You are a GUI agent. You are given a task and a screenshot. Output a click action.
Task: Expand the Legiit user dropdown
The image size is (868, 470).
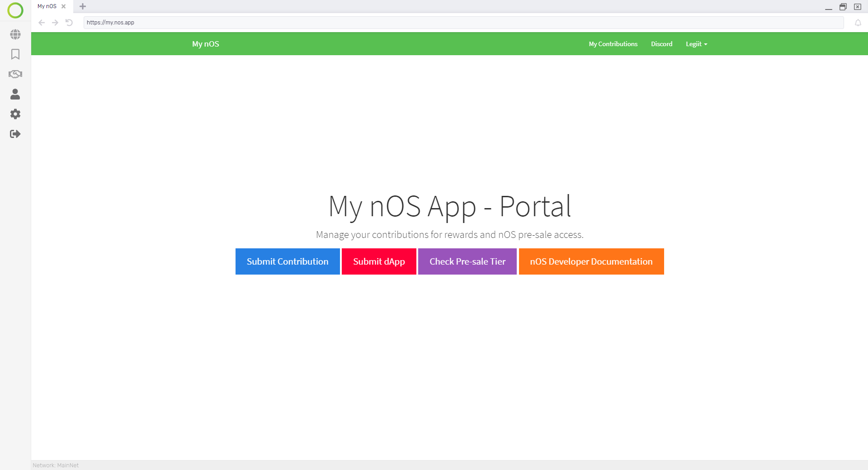(x=696, y=44)
